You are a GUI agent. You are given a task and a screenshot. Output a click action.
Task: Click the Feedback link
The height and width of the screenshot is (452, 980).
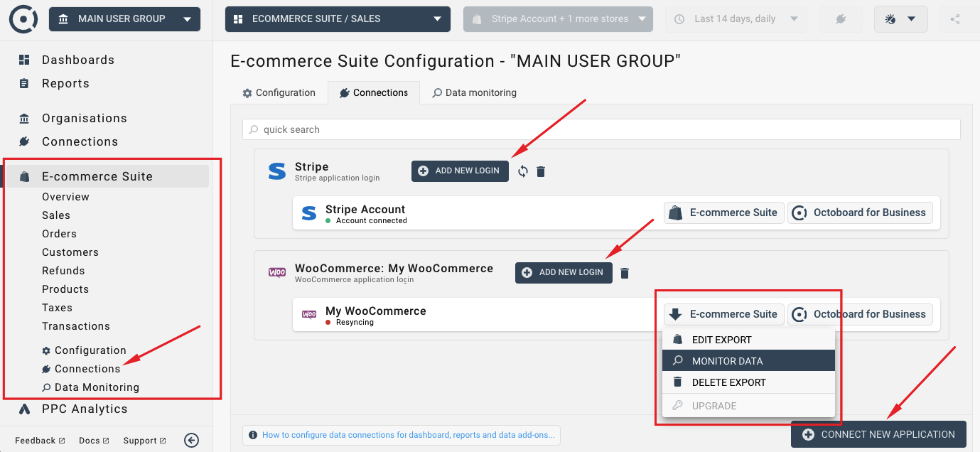(40, 441)
